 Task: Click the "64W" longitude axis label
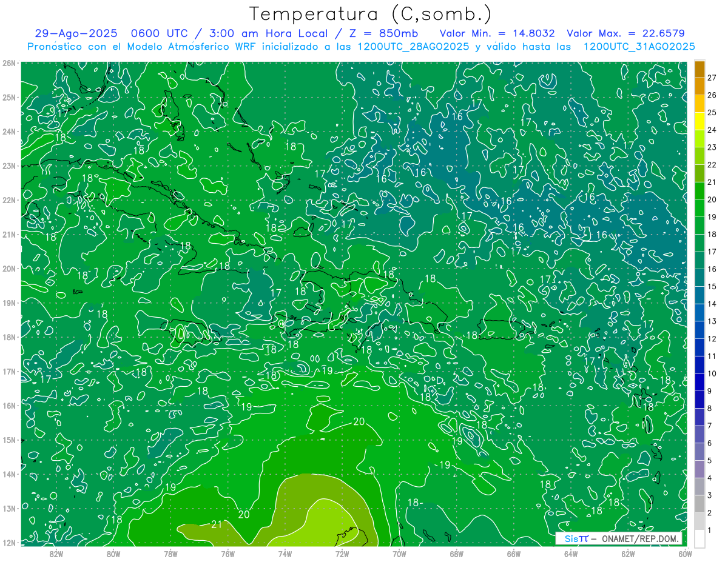point(571,554)
